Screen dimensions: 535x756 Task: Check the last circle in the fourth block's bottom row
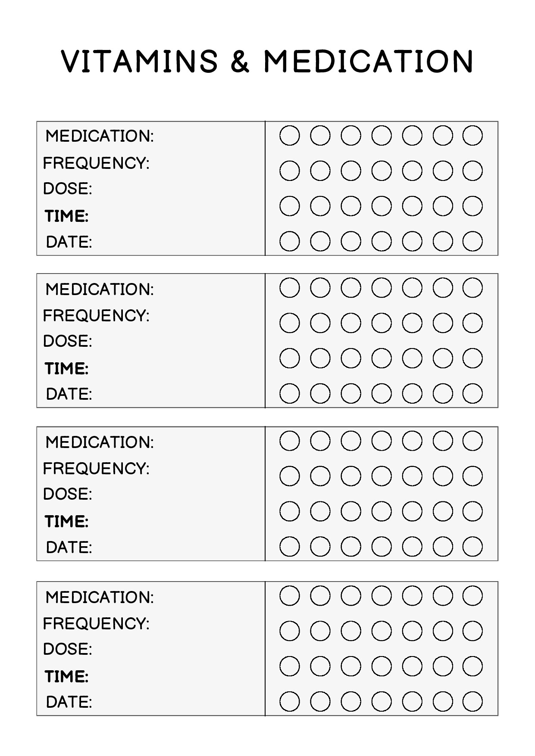pyautogui.click(x=472, y=702)
